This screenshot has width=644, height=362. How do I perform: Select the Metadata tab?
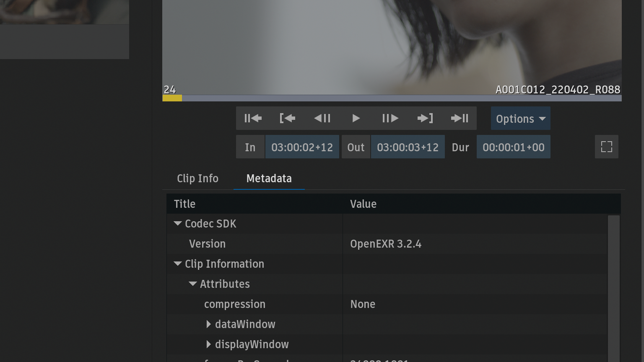(269, 178)
